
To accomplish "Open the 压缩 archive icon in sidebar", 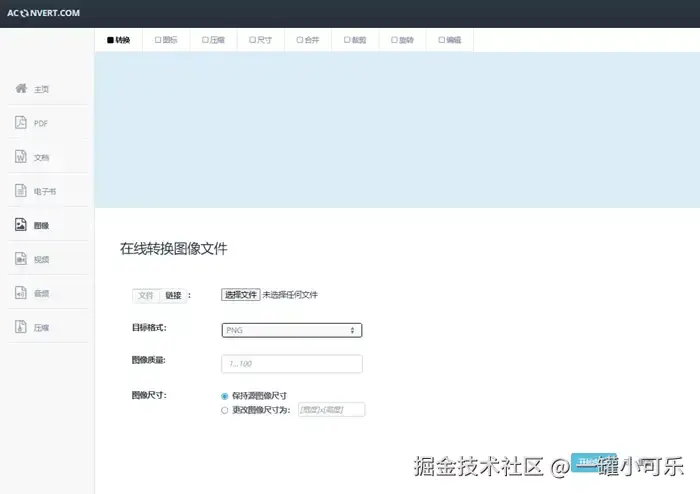I will click(21, 327).
